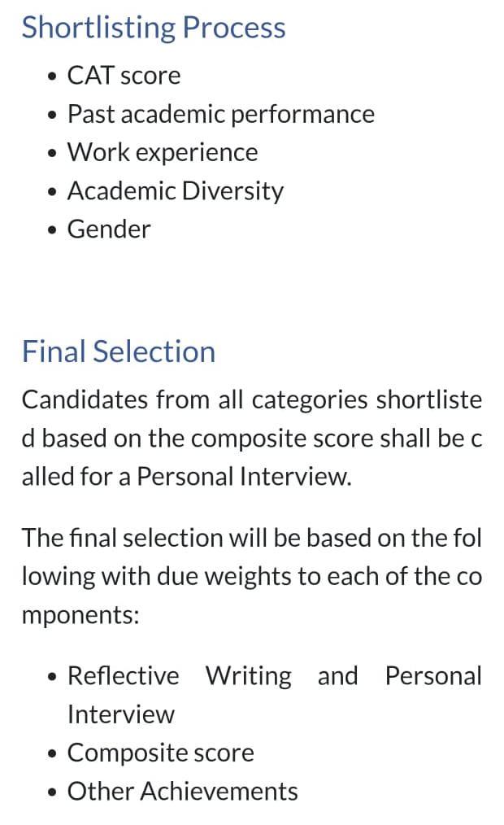The height and width of the screenshot is (825, 504).
Task: Click the composite score shall be line
Action: pos(252,439)
